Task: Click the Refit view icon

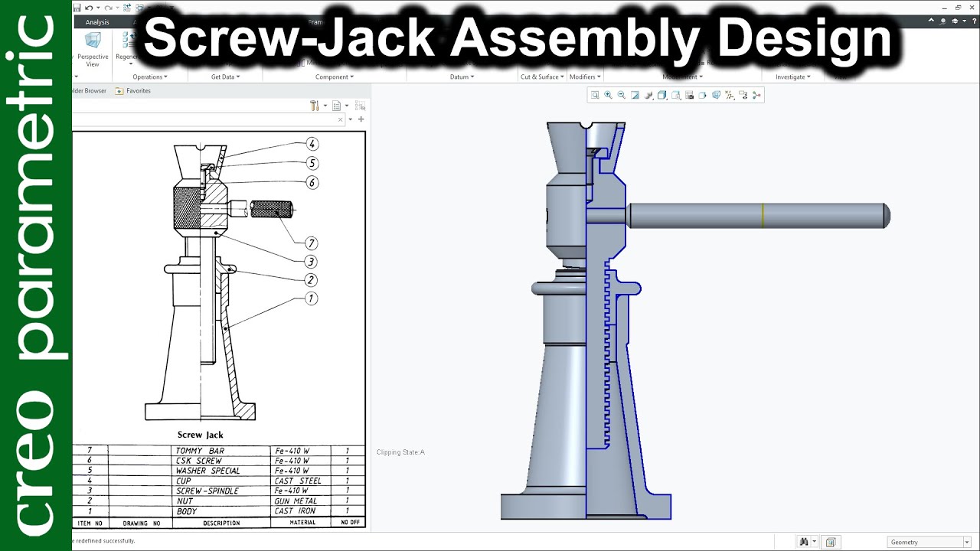Action: [595, 95]
